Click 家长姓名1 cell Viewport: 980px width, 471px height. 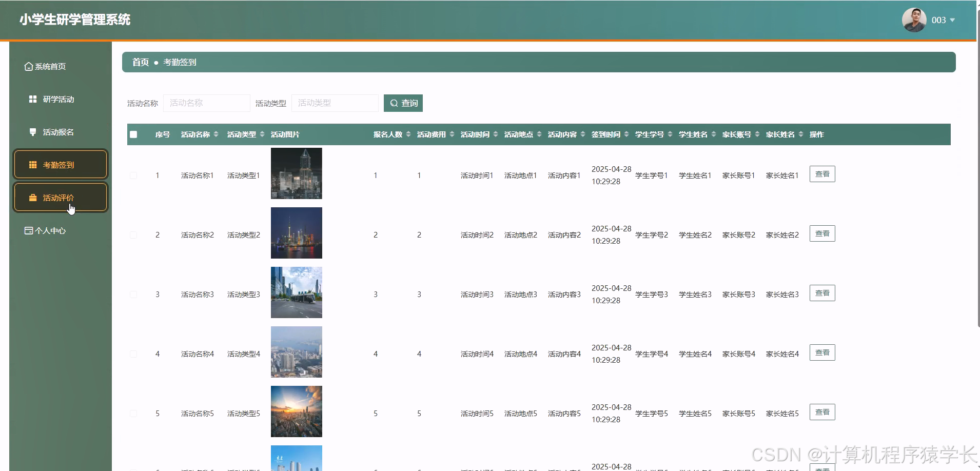[x=782, y=175]
